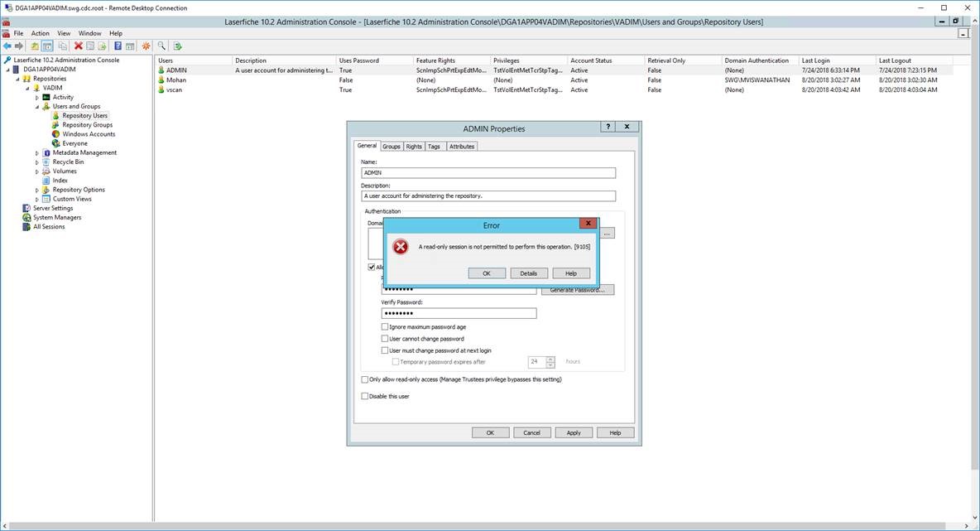Go back with the blue left arrow toolbar icon

[x=7, y=46]
